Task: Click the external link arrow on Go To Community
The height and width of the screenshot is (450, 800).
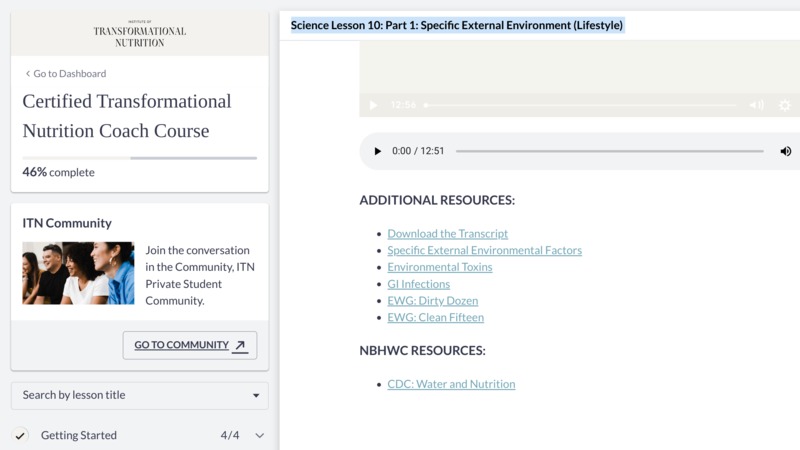Action: point(240,345)
